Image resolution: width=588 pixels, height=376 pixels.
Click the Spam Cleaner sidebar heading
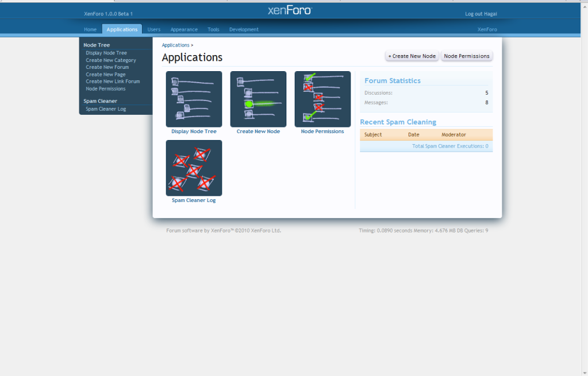100,101
